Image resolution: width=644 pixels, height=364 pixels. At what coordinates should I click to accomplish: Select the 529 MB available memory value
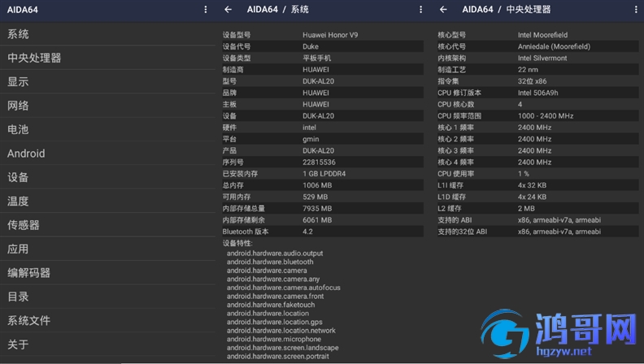(315, 197)
